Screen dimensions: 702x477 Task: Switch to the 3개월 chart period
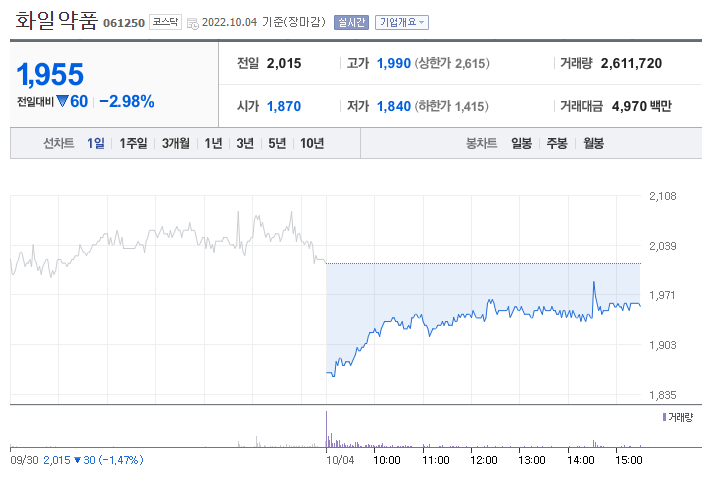[176, 143]
